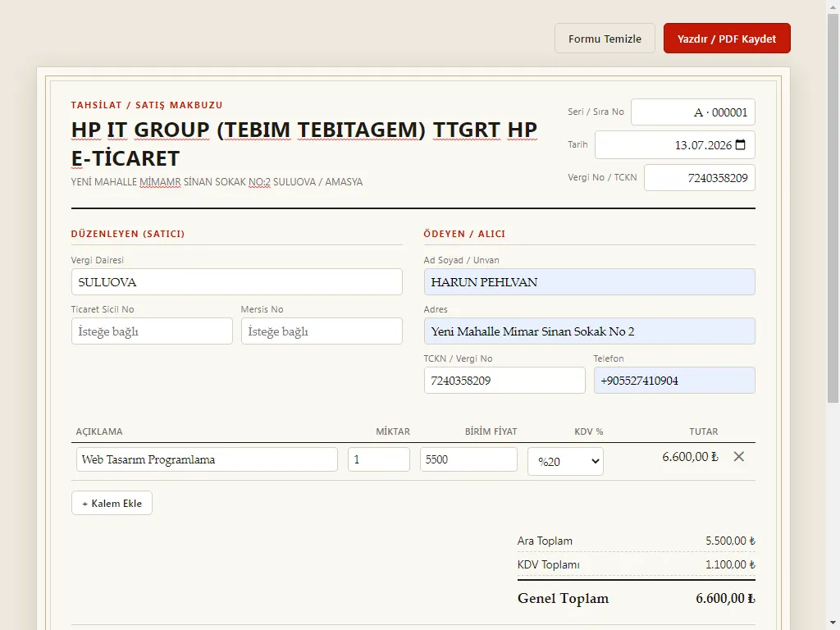Clear the form with Formu Temizle
Screen dimensions: 840x630
605,38
